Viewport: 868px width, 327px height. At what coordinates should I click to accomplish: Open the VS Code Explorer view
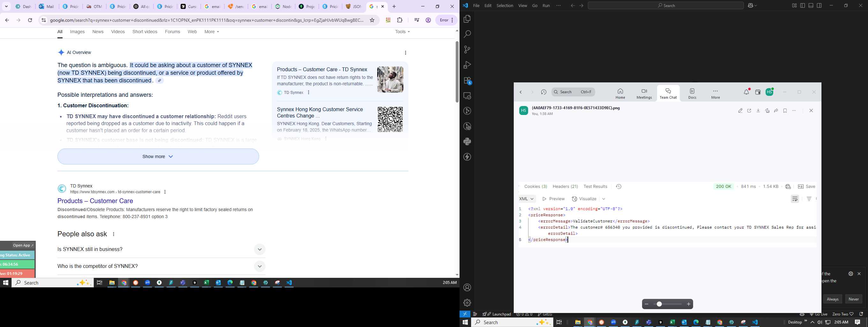click(467, 19)
